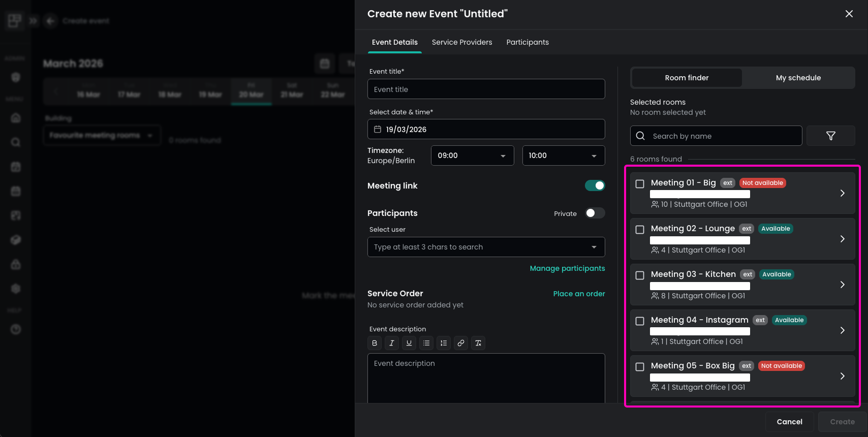This screenshot has width=868, height=437.
Task: Click the Underline formatting icon
Action: point(409,343)
